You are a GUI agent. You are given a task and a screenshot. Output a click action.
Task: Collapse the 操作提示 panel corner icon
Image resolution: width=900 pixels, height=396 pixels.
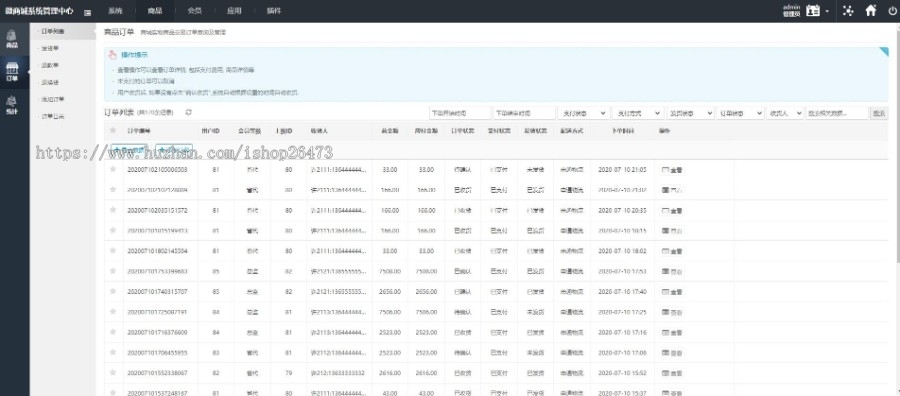tap(884, 52)
